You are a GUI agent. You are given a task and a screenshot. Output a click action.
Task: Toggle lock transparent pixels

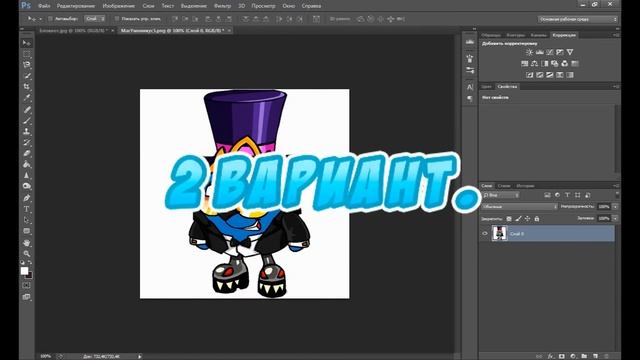(509, 219)
